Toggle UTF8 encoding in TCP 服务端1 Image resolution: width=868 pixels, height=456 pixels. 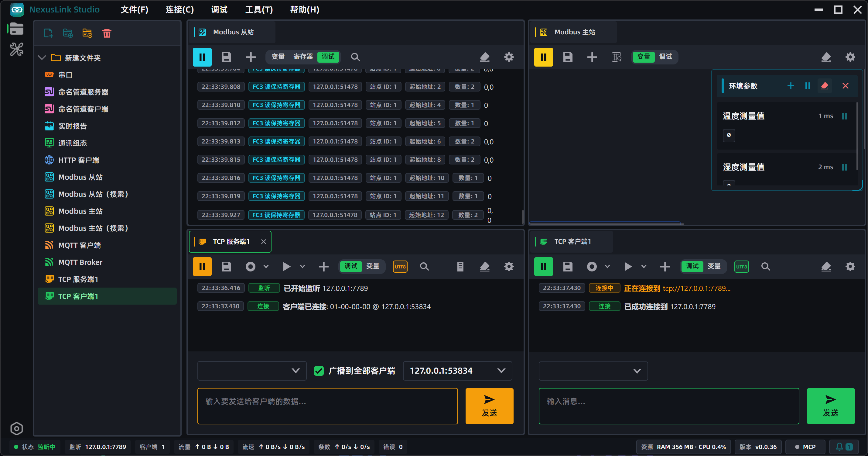(x=400, y=266)
